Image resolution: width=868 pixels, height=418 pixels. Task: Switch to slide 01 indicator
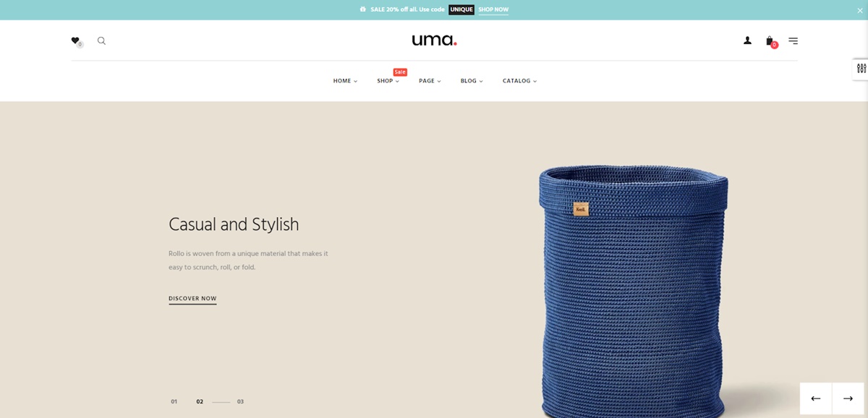174,401
